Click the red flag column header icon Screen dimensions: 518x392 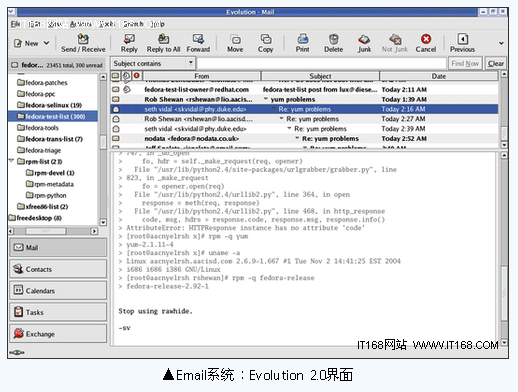point(137,76)
